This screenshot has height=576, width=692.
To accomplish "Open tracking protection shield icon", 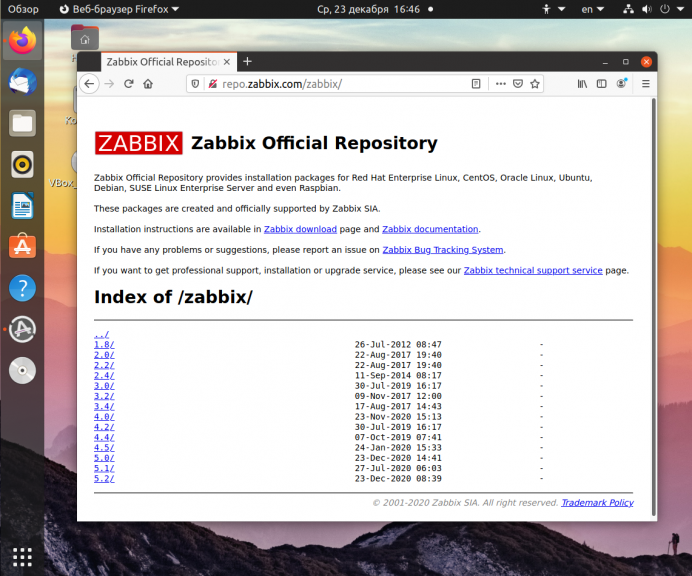I will (195, 84).
